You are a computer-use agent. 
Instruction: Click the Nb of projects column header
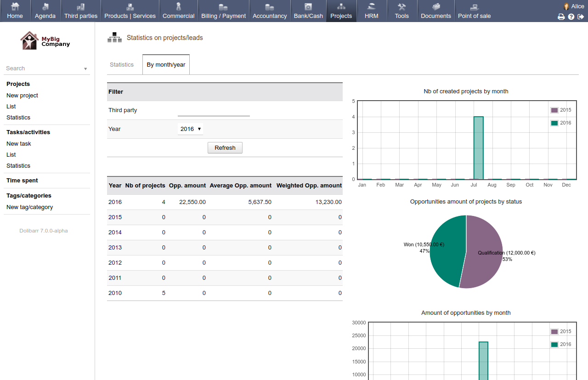pos(145,186)
